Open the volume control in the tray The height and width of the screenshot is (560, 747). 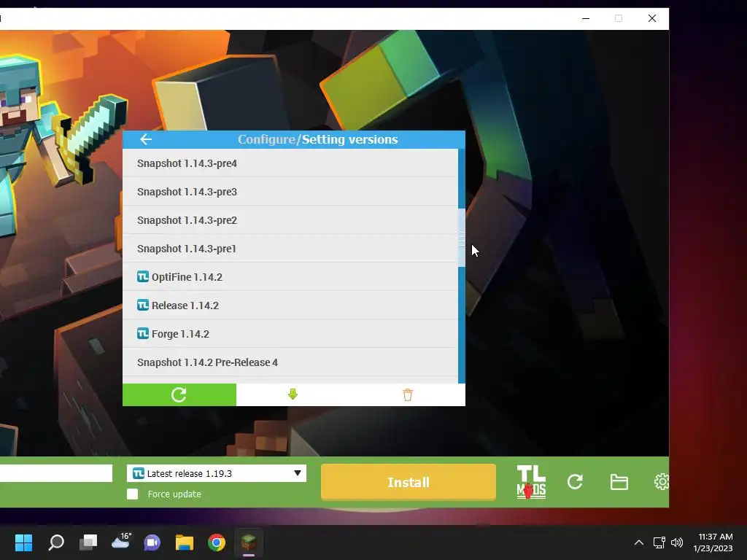pos(676,542)
